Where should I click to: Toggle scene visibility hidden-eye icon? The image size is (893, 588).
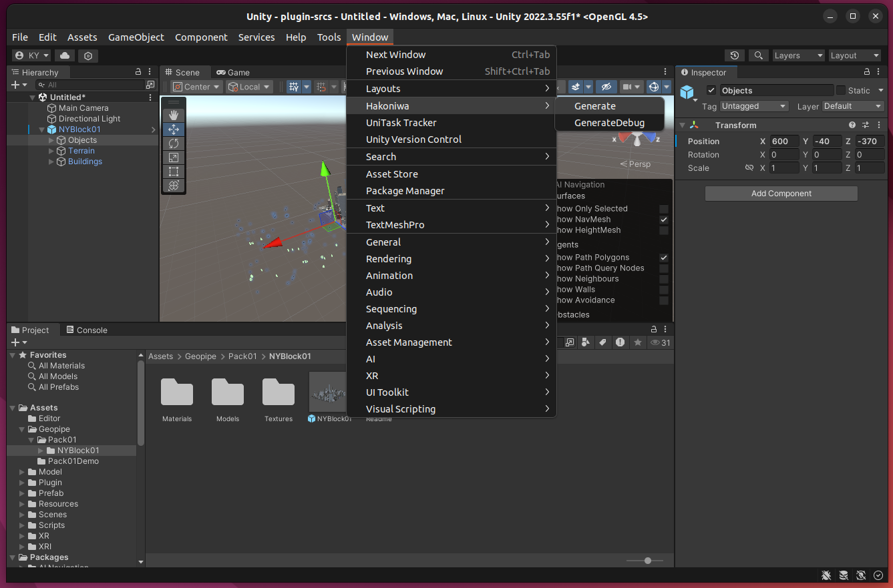click(x=606, y=87)
